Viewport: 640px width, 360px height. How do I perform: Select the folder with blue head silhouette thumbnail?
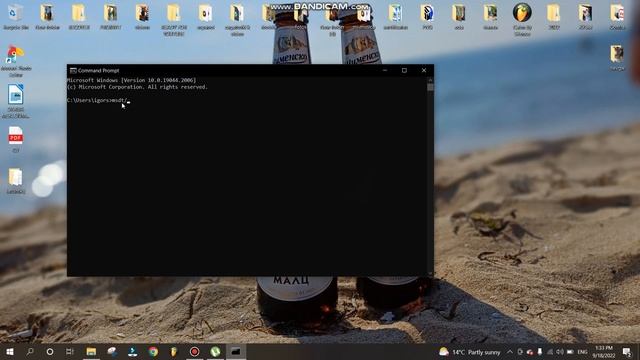tap(427, 17)
